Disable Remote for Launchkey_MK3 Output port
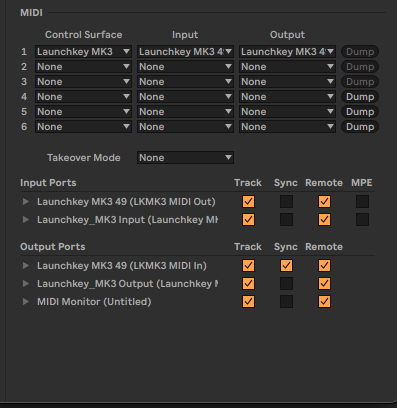Viewport: 397px width, 408px height. click(324, 284)
